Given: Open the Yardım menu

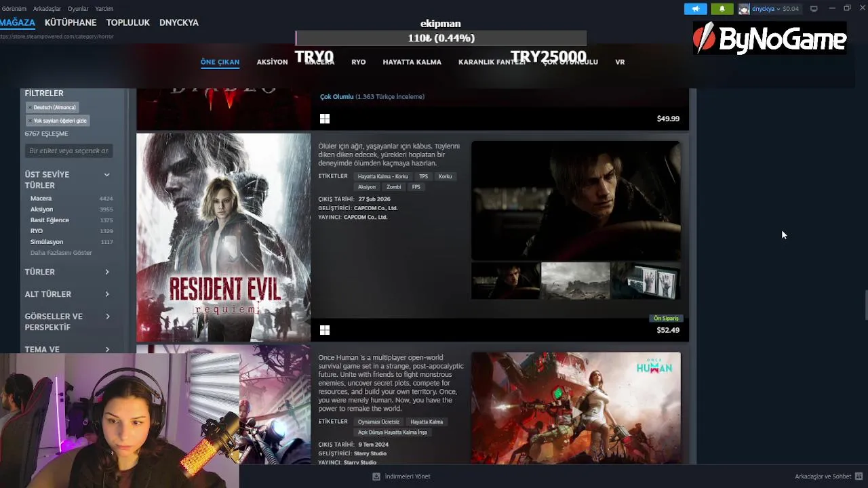Looking at the screenshot, I should [x=104, y=9].
